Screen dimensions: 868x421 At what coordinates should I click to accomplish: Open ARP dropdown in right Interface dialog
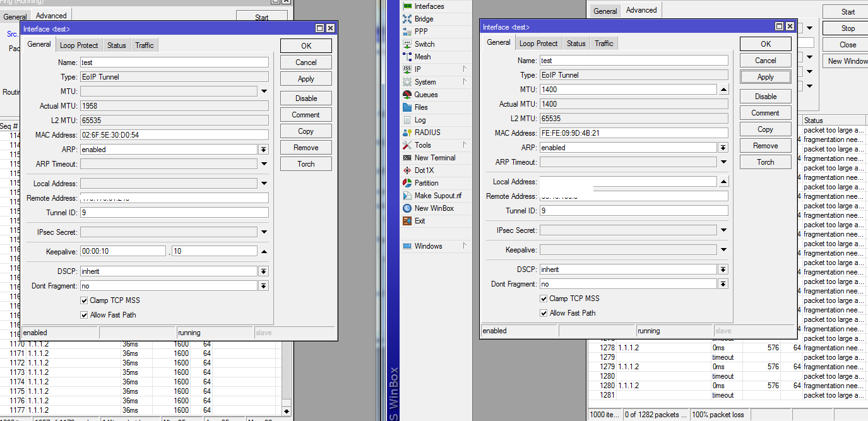723,148
